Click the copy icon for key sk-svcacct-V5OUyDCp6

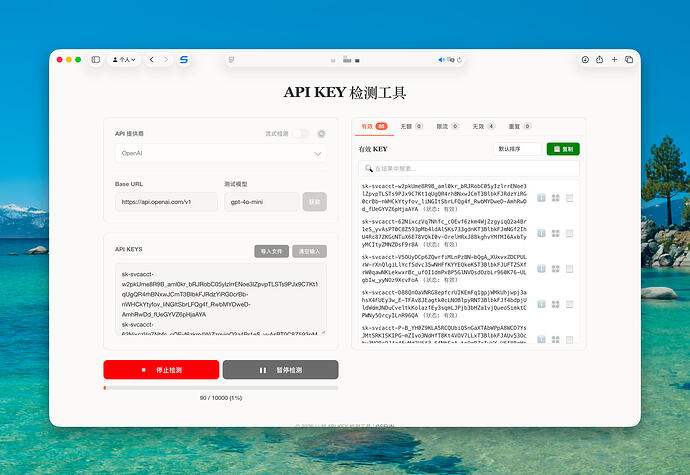[569, 269]
